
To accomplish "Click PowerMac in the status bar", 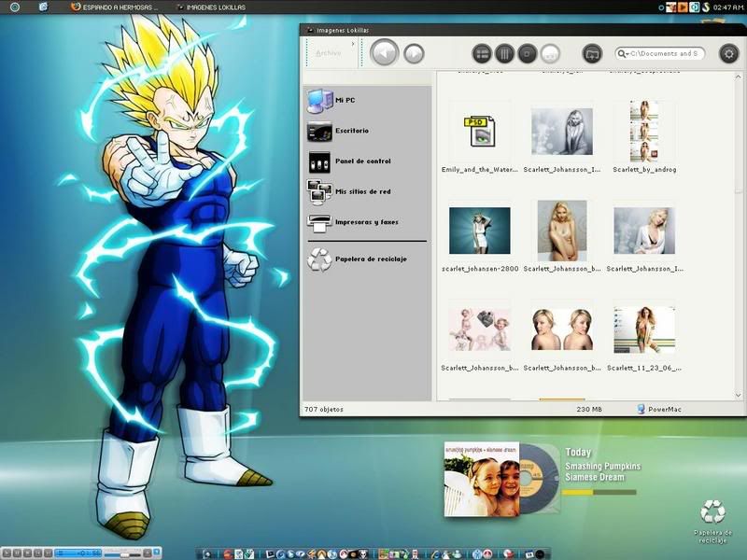I will tap(659, 409).
